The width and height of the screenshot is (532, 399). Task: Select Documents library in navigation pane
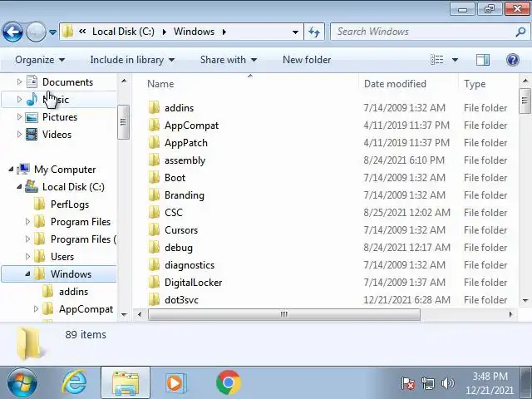pyautogui.click(x=67, y=82)
